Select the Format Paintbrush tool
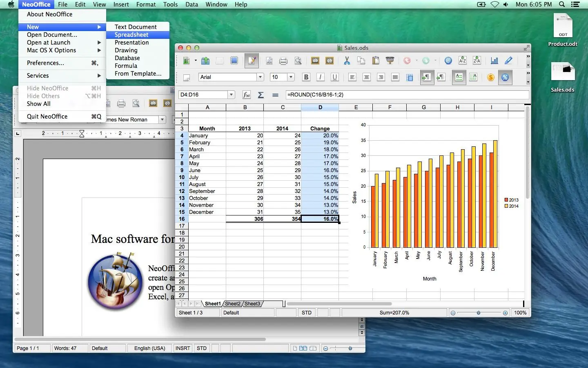This screenshot has height=368, width=588. pos(390,61)
